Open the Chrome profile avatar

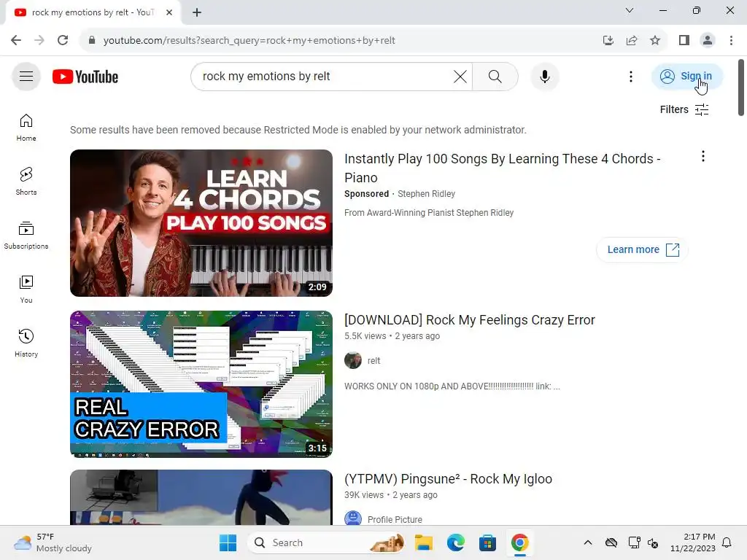point(708,41)
